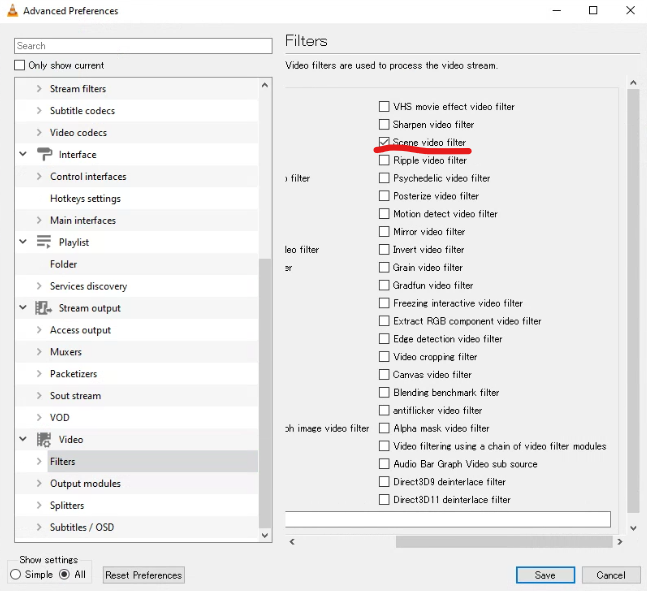Enable the VHS movie effect video filter

point(384,106)
